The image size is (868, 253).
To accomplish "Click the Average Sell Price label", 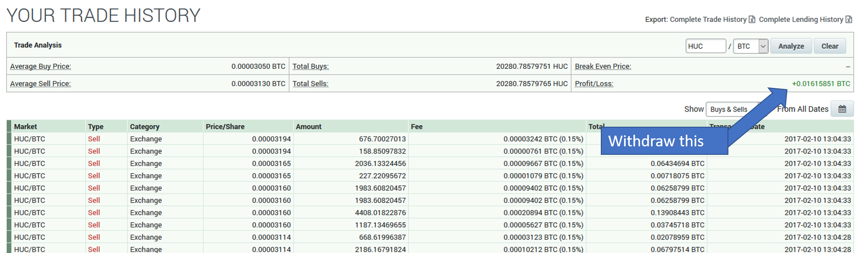I will coord(41,83).
